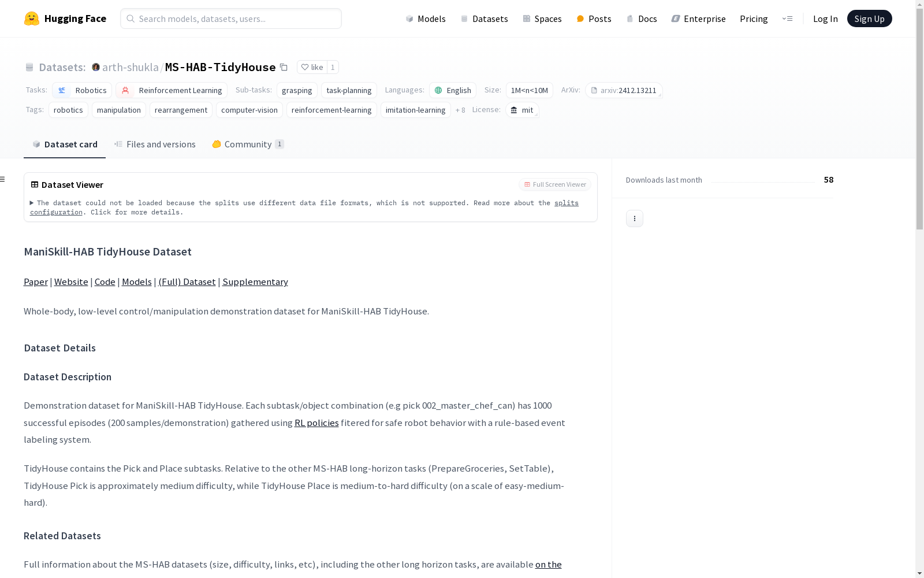Click the Dataset Details heading
Screen dimensions: 924x578
pyautogui.click(x=60, y=348)
